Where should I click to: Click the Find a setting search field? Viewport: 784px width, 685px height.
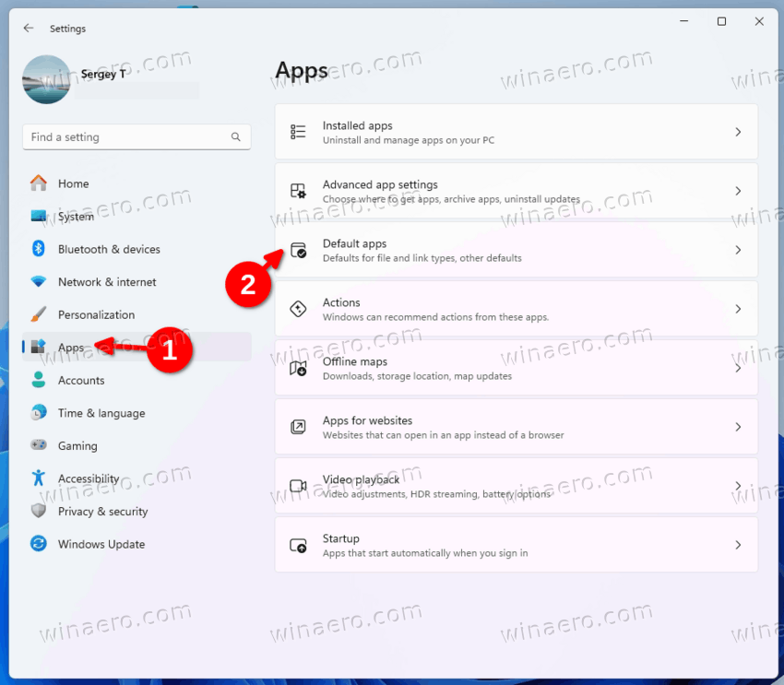(x=137, y=136)
